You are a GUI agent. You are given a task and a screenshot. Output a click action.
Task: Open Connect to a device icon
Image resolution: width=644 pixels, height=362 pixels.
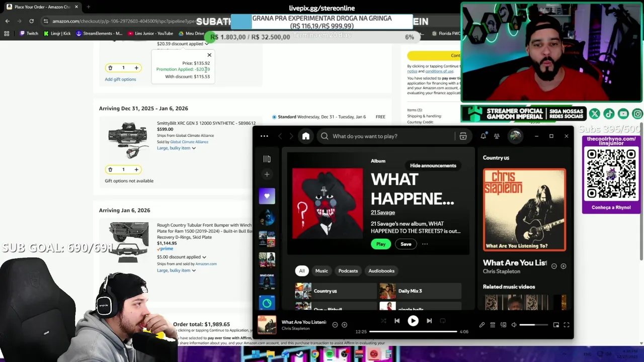(503, 325)
